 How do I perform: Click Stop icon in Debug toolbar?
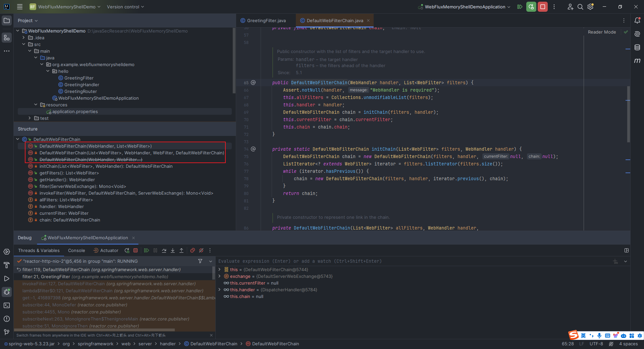click(x=136, y=250)
